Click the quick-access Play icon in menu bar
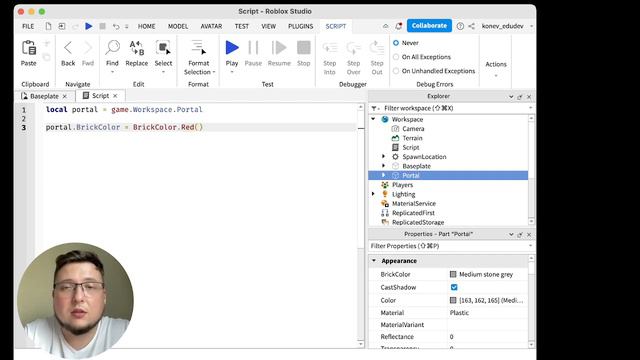The image size is (640, 360). [x=89, y=26]
